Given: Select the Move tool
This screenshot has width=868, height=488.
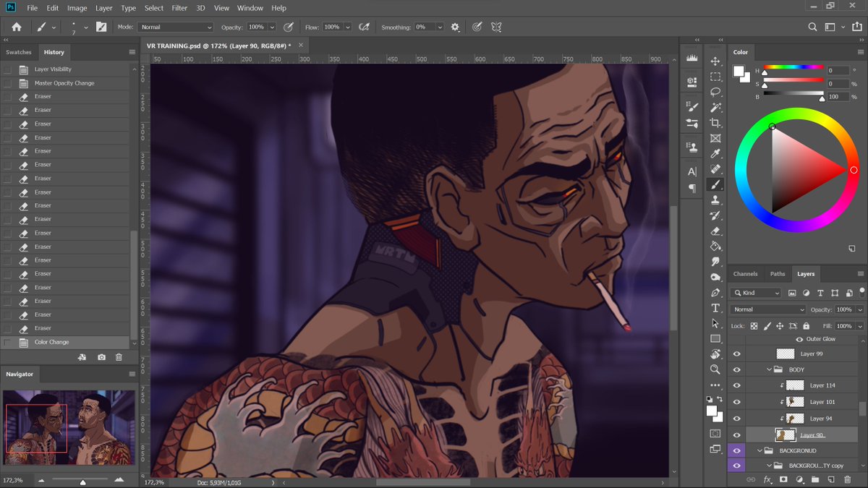Looking at the screenshot, I should (x=715, y=61).
